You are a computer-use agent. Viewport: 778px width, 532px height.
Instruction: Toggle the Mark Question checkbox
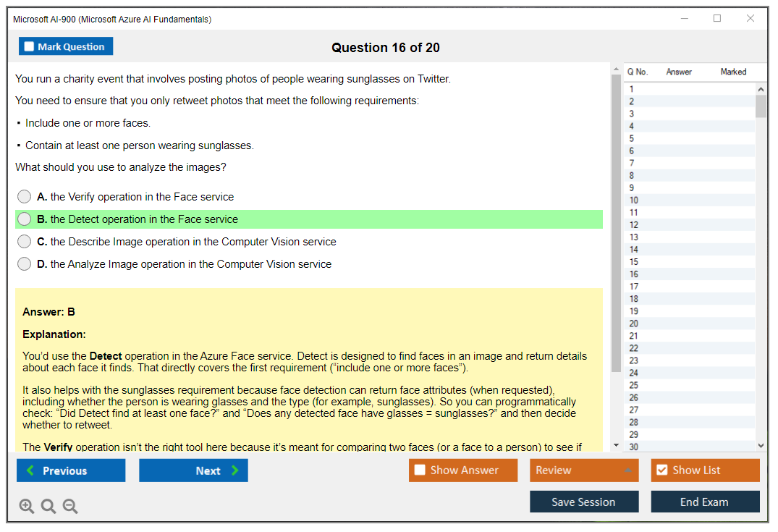pyautogui.click(x=28, y=46)
